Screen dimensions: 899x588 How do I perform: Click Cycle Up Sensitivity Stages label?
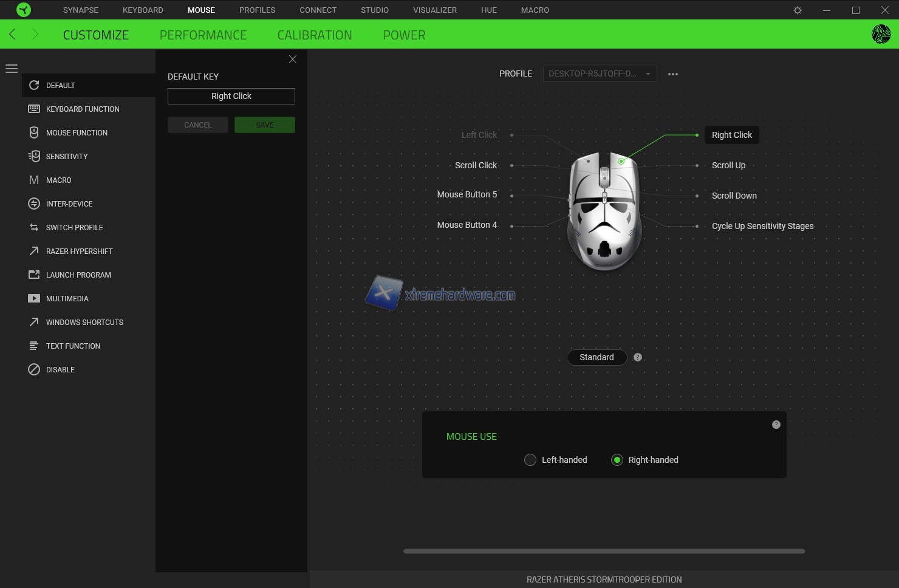tap(762, 226)
